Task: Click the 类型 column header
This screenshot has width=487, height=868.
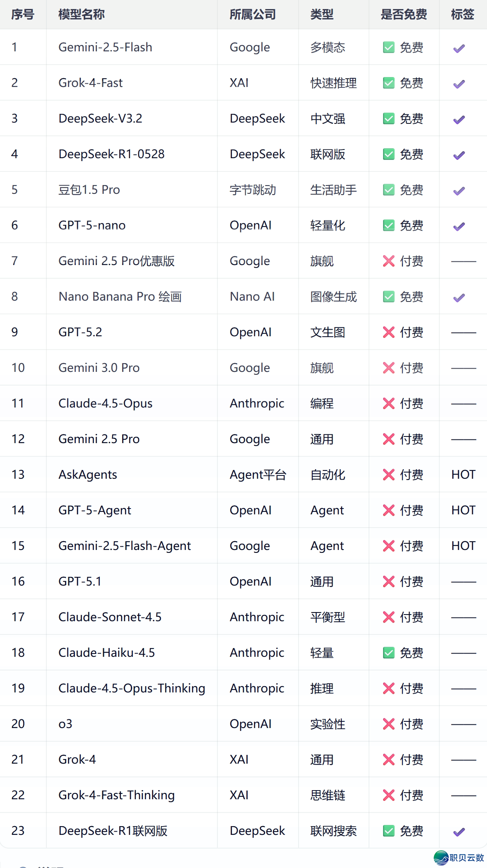Action: (x=322, y=14)
